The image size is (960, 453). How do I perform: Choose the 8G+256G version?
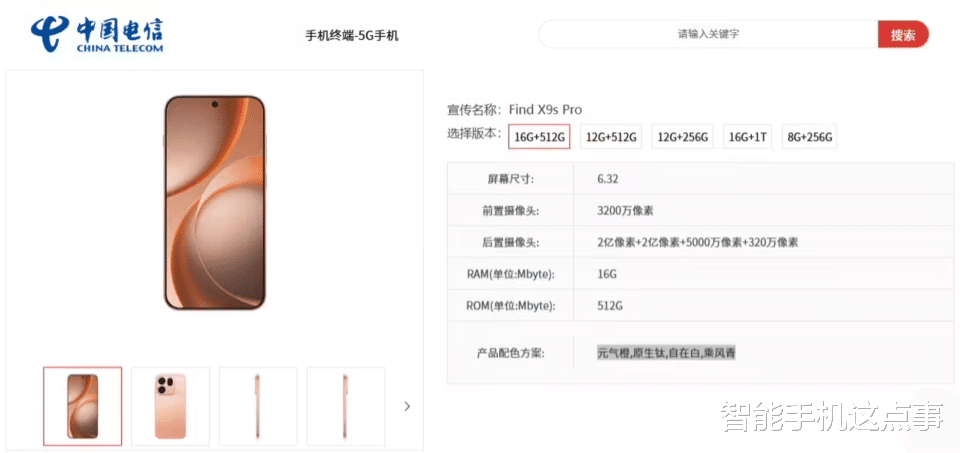pos(809,137)
